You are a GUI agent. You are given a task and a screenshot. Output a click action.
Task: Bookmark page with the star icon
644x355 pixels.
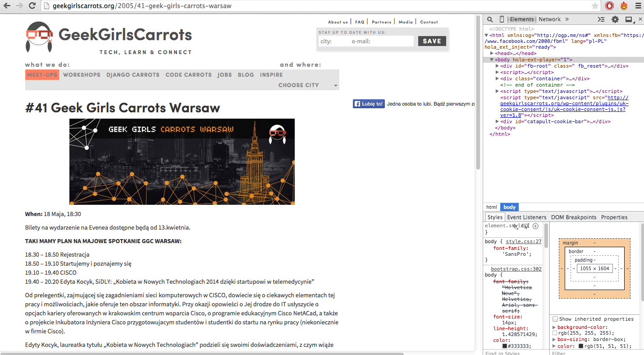tap(595, 6)
